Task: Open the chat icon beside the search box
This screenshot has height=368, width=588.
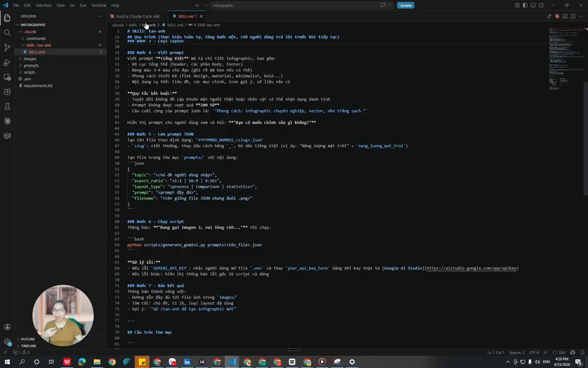Action: tap(383, 5)
